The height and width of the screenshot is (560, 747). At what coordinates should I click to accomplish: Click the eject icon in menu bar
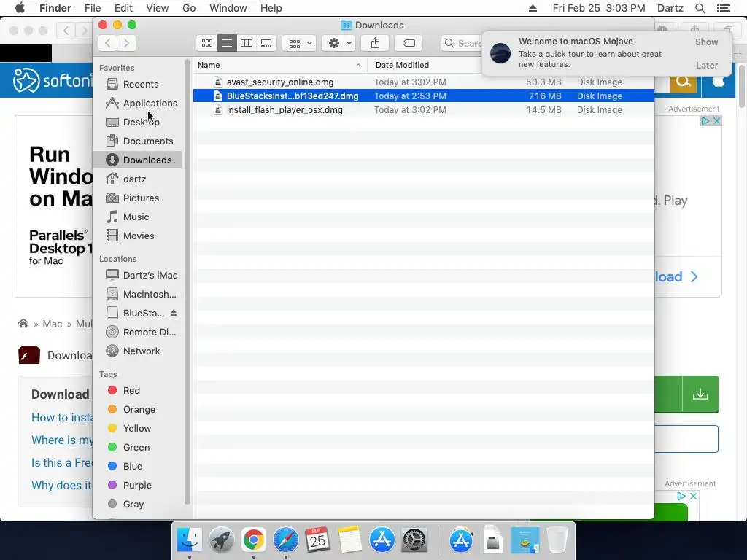coord(533,8)
